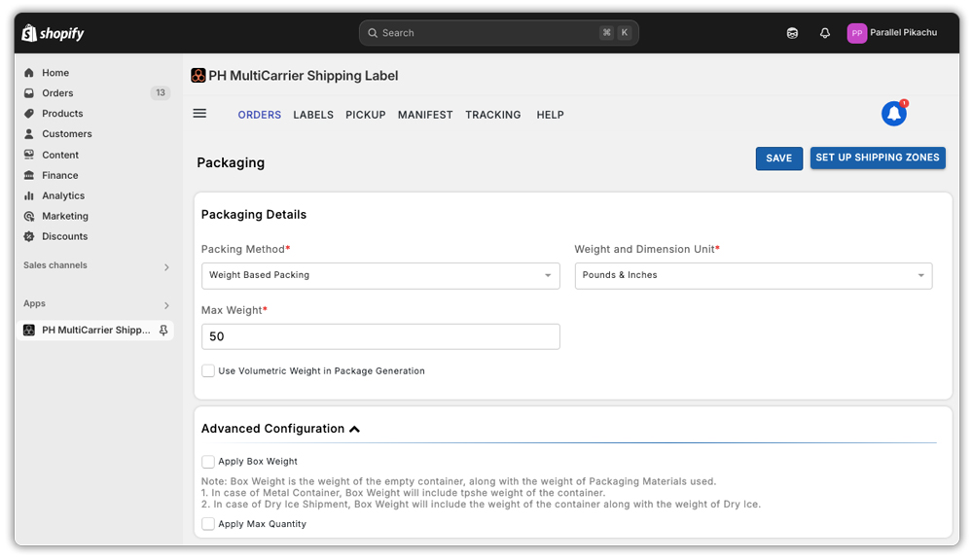Click the Home house icon
This screenshot has width=973, height=560.
point(28,73)
